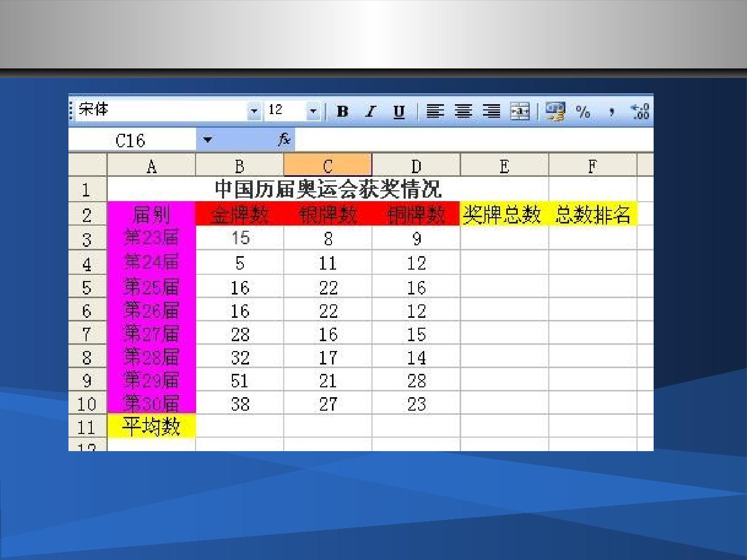The image size is (747, 560).
Task: Click the 第27届 cell
Action: pos(151,333)
